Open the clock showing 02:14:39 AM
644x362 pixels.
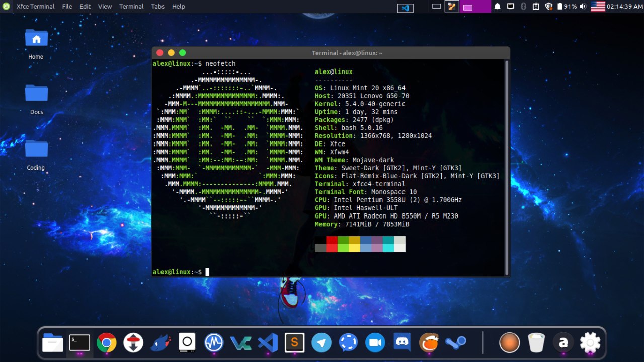[x=625, y=6]
